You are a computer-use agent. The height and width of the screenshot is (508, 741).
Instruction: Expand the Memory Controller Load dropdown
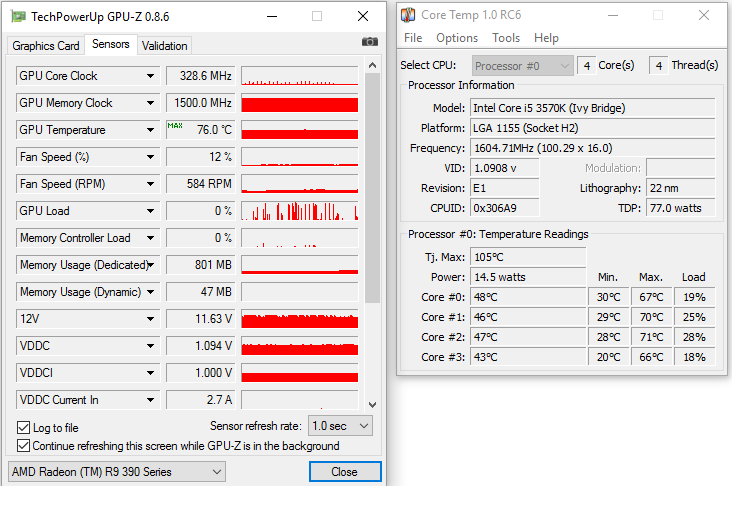coord(150,238)
